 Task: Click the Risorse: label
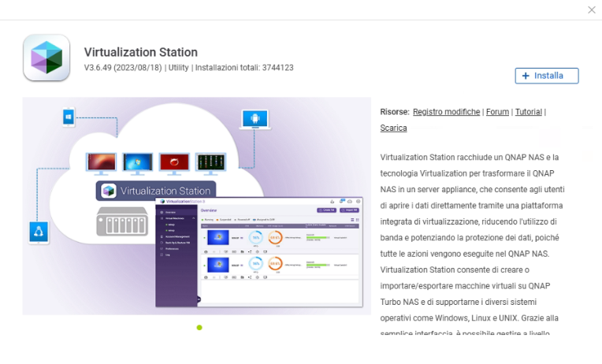(x=395, y=112)
